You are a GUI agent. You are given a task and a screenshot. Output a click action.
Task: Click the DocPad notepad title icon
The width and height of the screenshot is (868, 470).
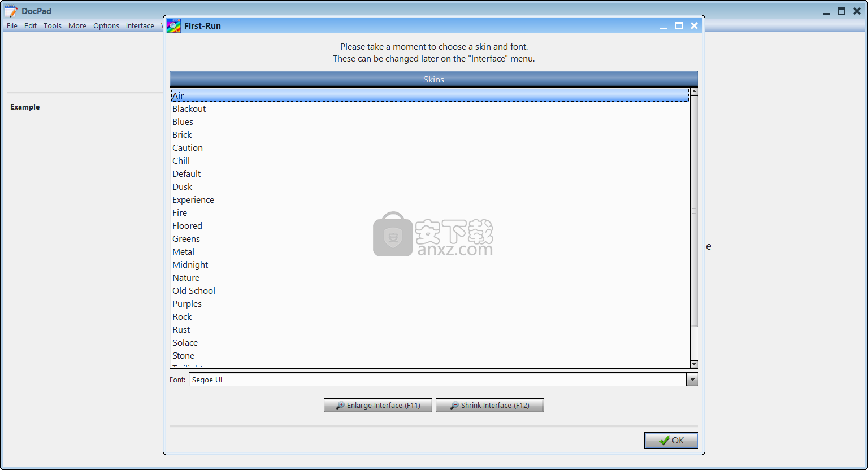click(x=11, y=11)
